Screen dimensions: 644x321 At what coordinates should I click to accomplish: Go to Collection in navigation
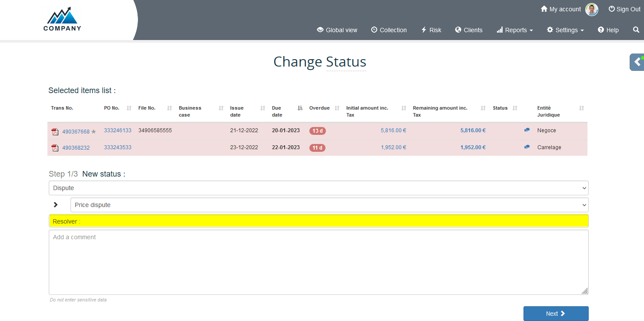click(x=389, y=30)
